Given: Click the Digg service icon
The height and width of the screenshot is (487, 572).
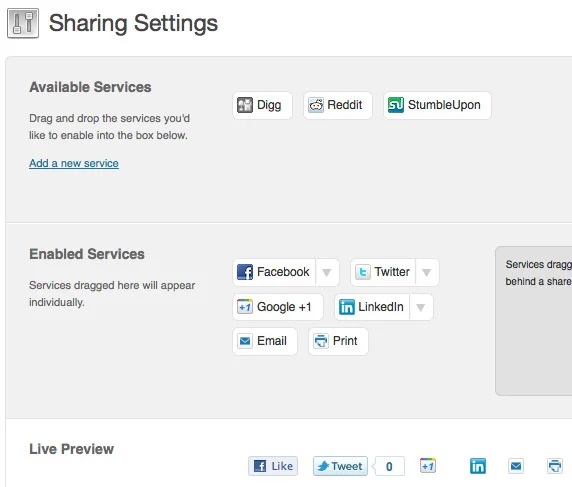Looking at the screenshot, I should pyautogui.click(x=244, y=105).
